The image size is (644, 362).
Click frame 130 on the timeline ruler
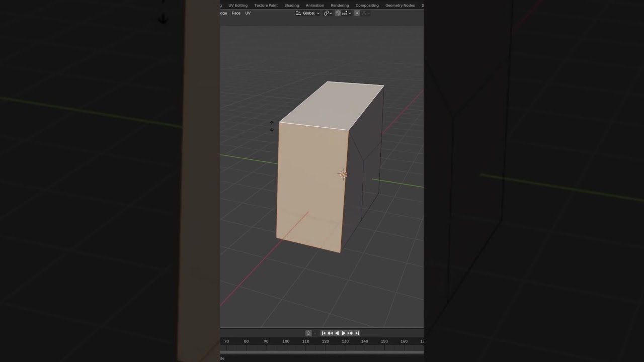345,341
